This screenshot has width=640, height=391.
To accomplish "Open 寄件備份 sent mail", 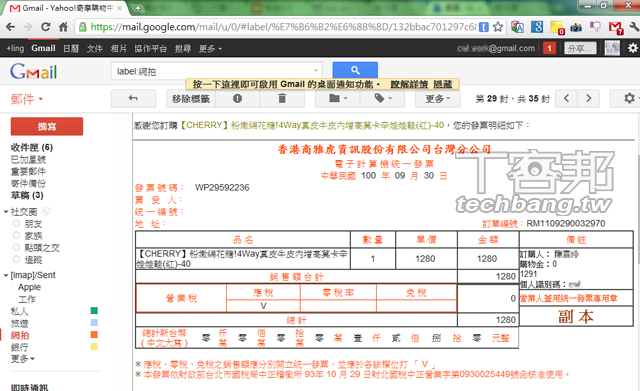I will coord(28,183).
